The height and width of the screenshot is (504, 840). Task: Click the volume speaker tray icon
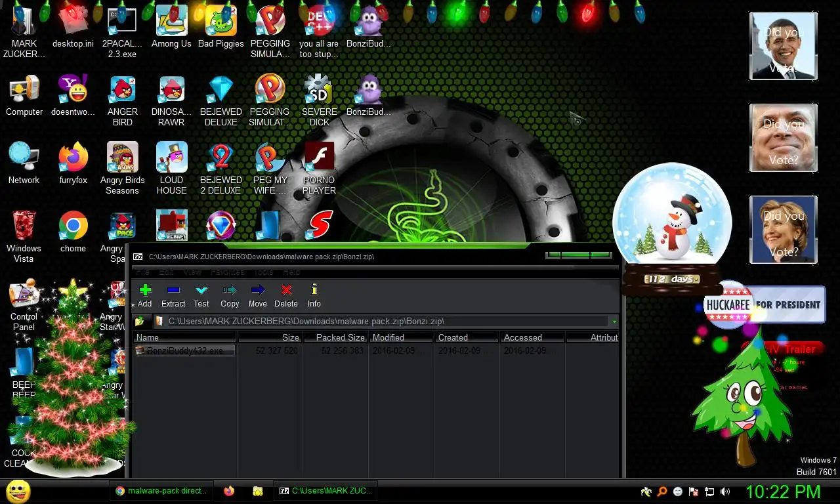[725, 492]
